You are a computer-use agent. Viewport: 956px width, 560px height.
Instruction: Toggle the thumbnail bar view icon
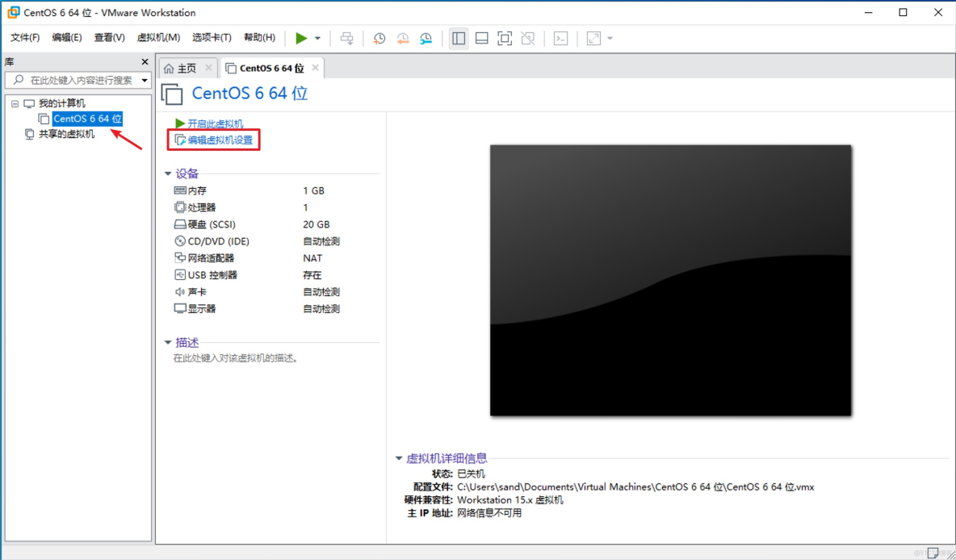[482, 39]
